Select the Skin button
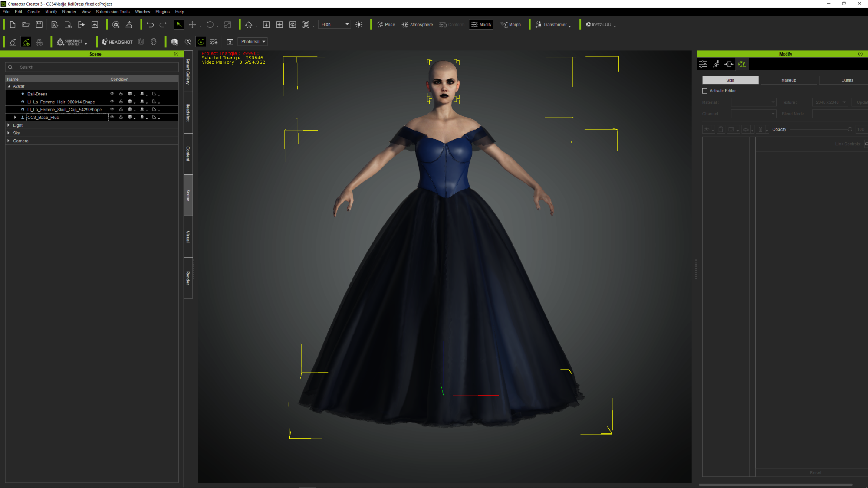 [730, 80]
